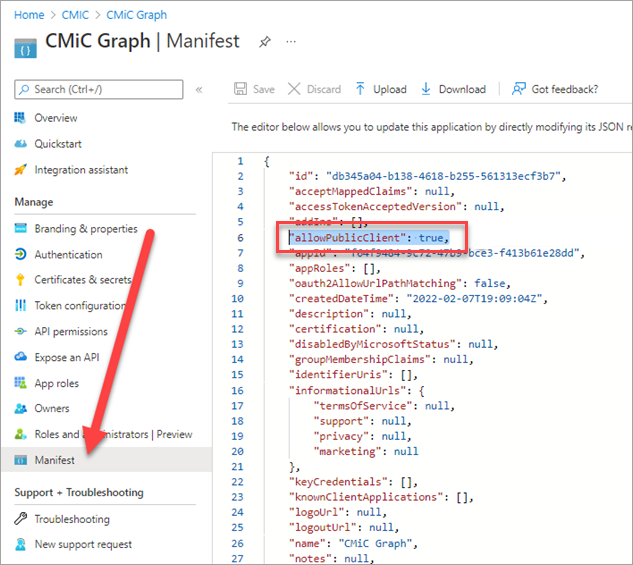Click the Manifest menu icon
Viewport: 633px width, 565px height.
pyautogui.click(x=20, y=460)
